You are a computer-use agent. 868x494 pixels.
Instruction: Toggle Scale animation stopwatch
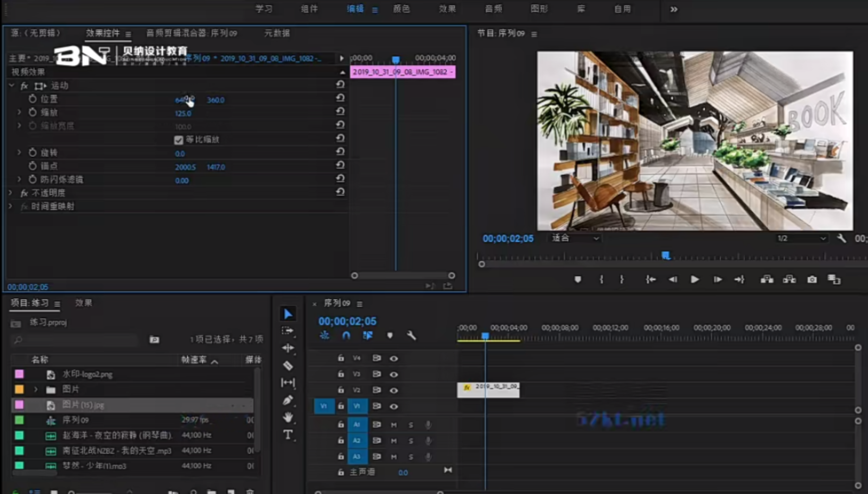32,112
